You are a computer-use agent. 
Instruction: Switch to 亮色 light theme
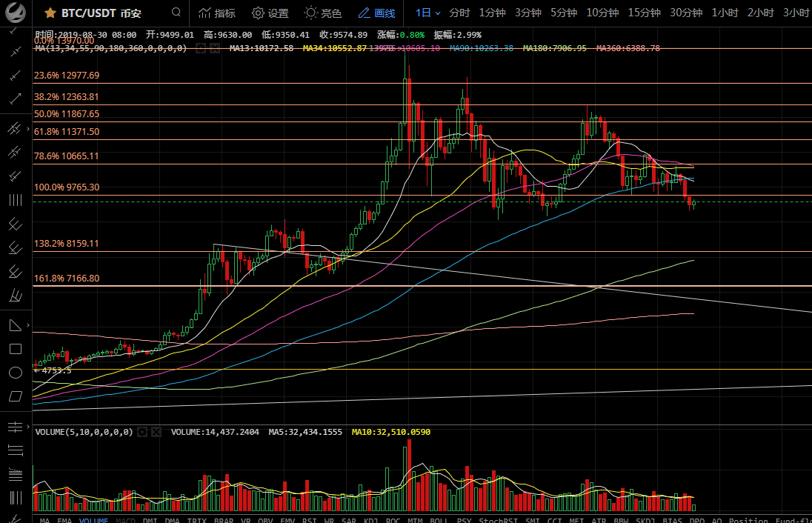tap(323, 13)
